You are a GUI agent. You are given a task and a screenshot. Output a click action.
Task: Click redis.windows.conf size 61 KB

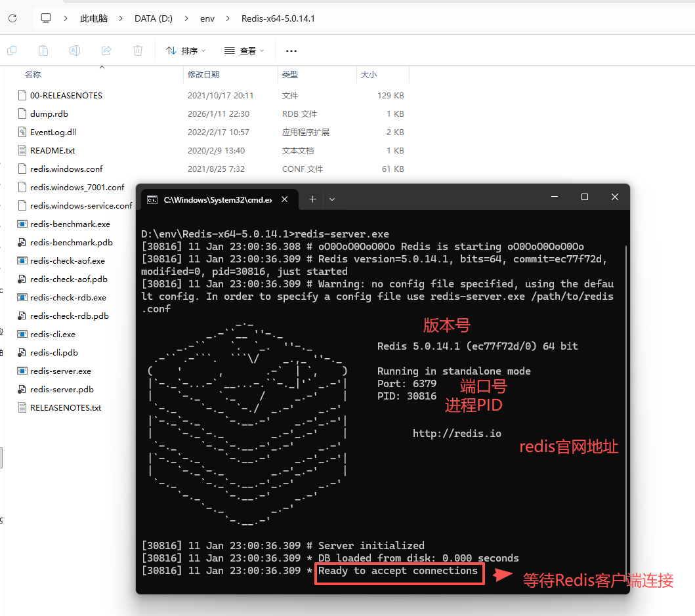click(x=392, y=169)
